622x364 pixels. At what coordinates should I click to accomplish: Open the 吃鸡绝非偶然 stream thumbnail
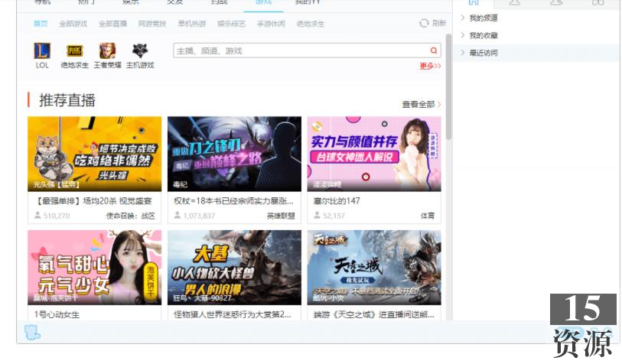point(94,154)
